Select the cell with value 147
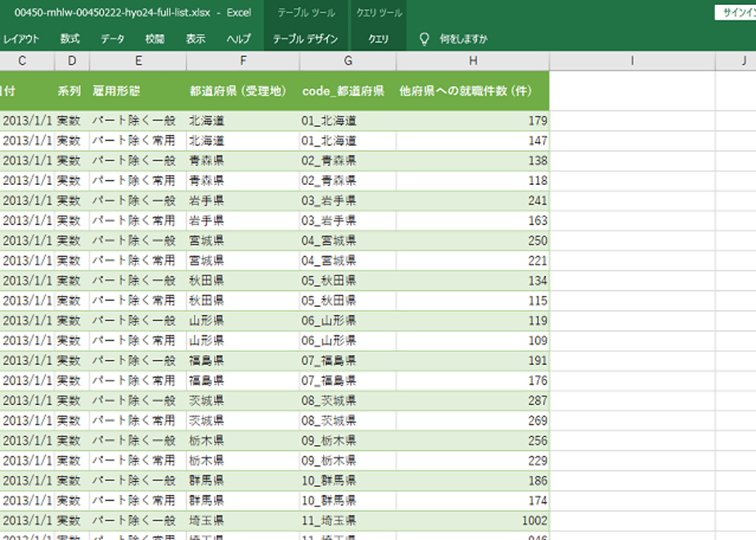Viewport: 756px width, 540px height. [473, 141]
